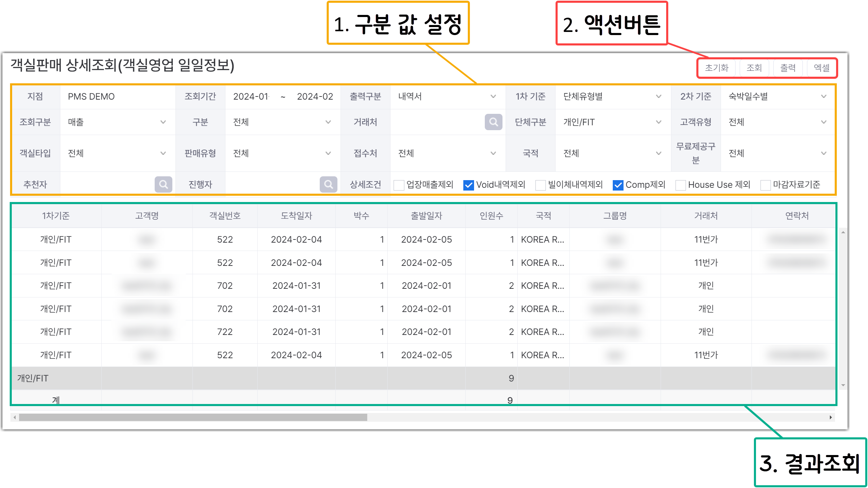868x488 pixels.
Task: Click the 조회기간 start date field
Action: [x=251, y=96]
